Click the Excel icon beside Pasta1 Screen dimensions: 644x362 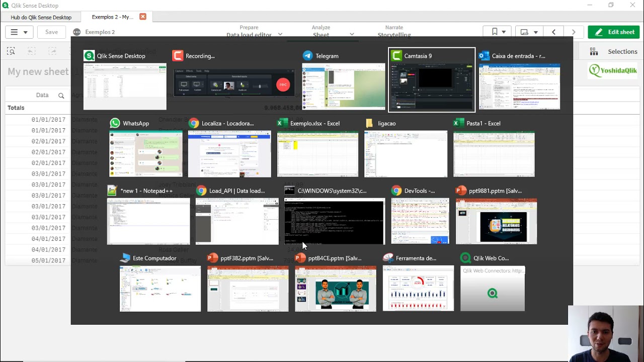(459, 123)
